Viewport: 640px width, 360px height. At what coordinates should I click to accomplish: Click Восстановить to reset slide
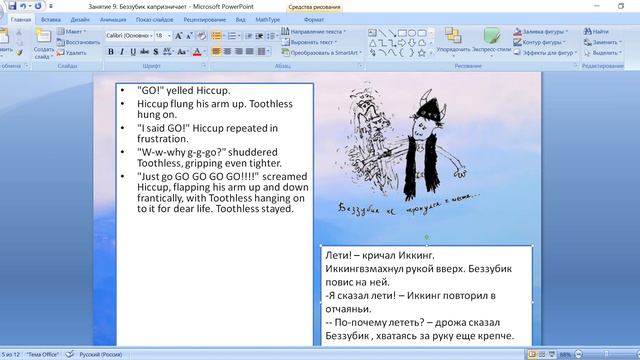click(78, 42)
